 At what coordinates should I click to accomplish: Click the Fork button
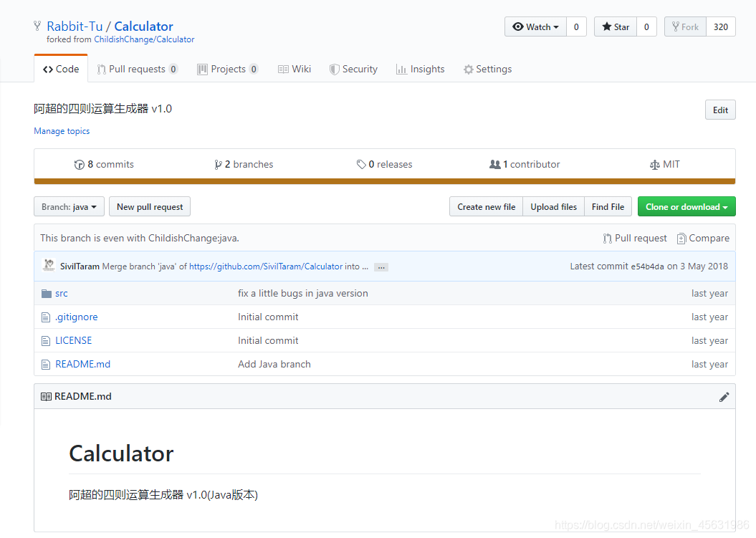click(685, 27)
